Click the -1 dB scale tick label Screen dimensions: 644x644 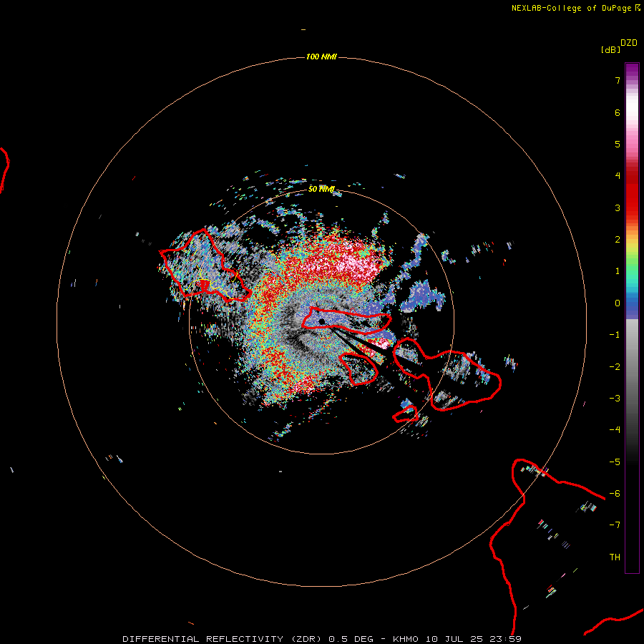[615, 335]
